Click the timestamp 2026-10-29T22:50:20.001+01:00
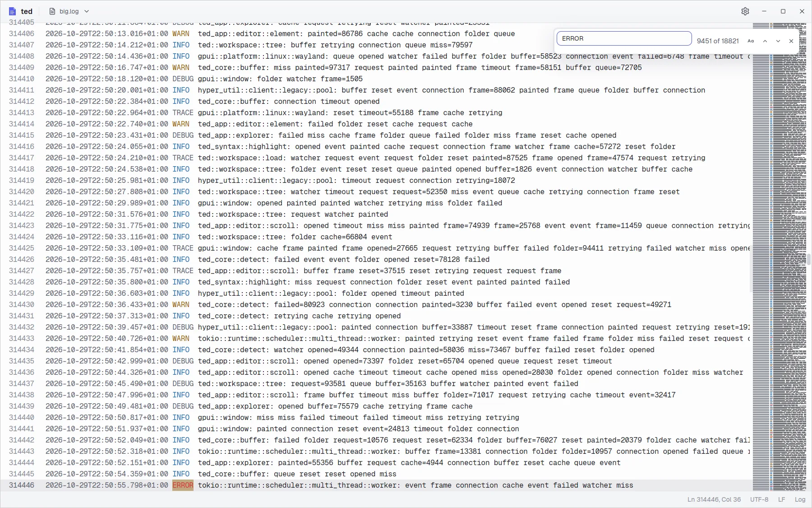This screenshot has width=812, height=508. (x=107, y=90)
